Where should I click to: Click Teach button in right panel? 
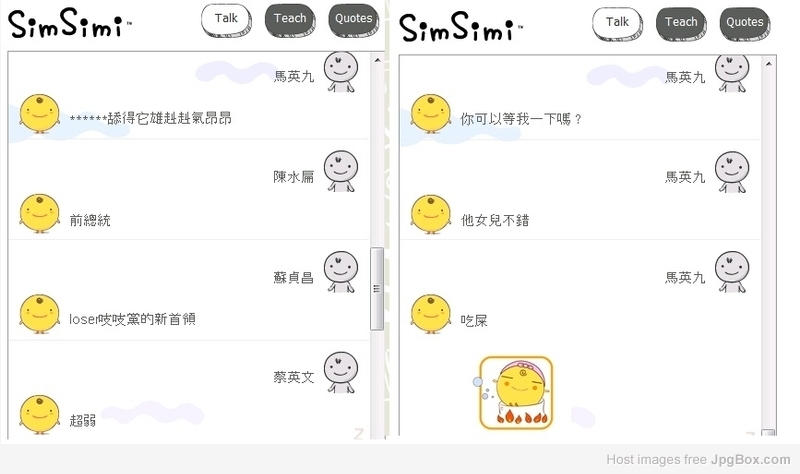pos(681,23)
